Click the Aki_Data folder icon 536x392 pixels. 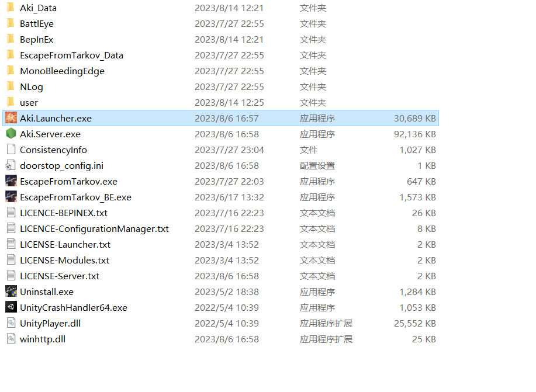(x=11, y=8)
